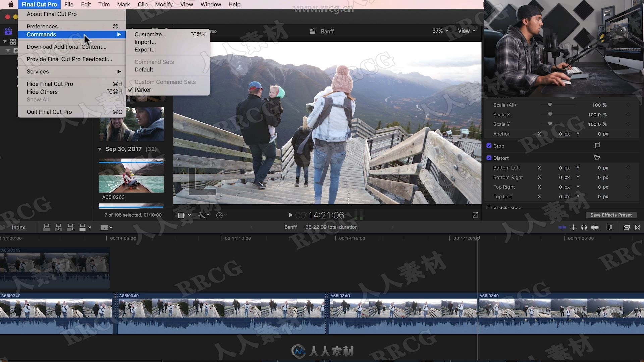Screen dimensions: 644x362
Task: Open the File menu
Action: click(69, 4)
